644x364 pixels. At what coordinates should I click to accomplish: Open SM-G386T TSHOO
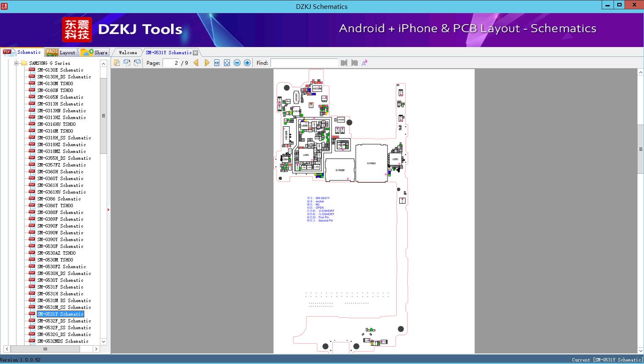click(x=55, y=206)
